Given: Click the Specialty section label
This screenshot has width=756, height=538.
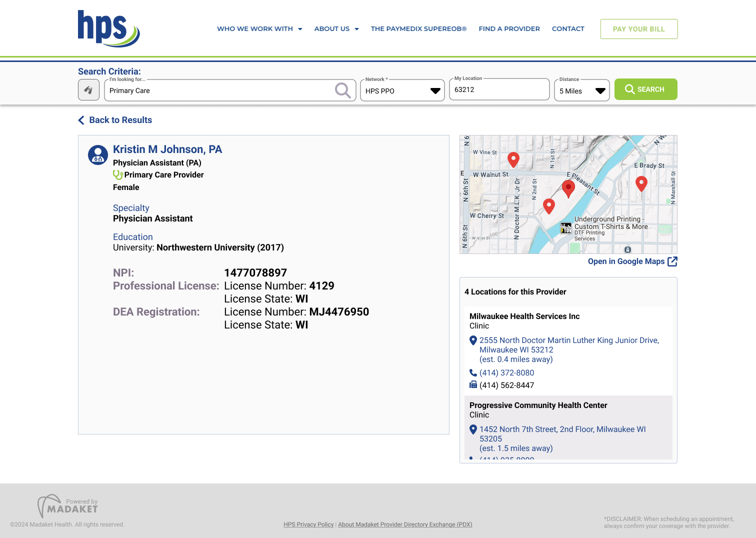Looking at the screenshot, I should [131, 208].
